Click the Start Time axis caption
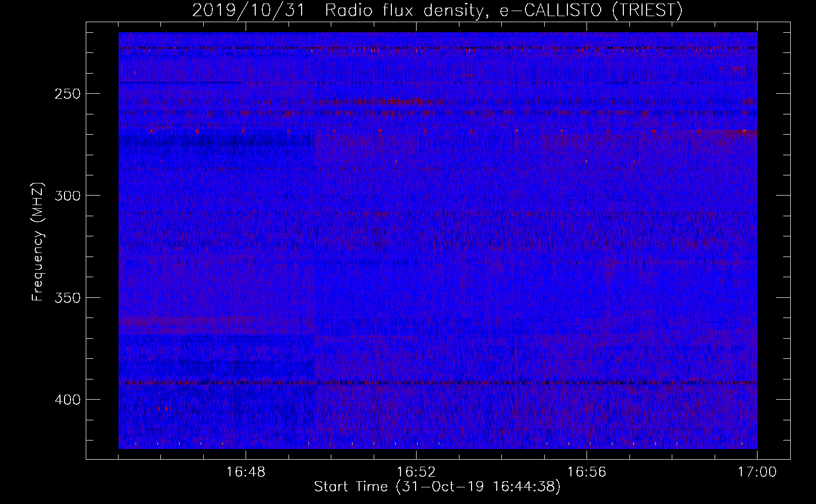816x504 pixels. [x=437, y=487]
